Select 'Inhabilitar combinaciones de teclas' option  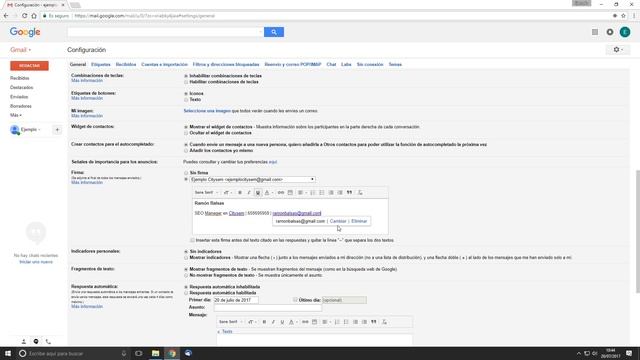pos(186,76)
